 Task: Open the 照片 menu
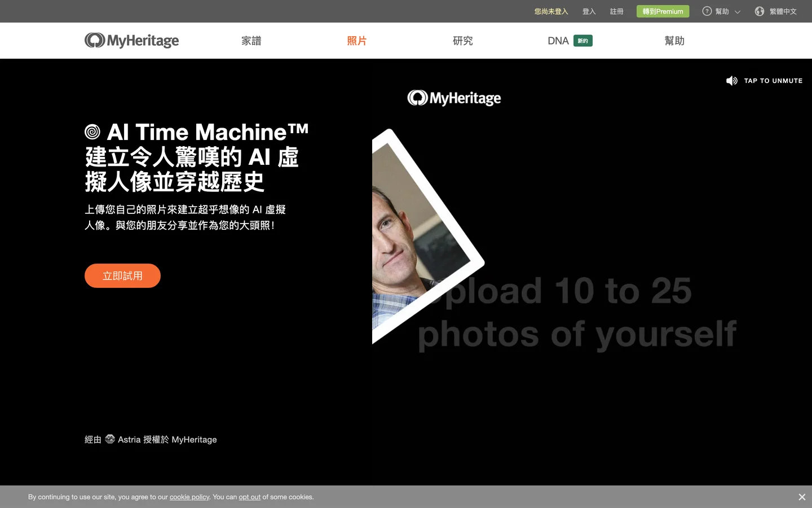[x=357, y=41]
